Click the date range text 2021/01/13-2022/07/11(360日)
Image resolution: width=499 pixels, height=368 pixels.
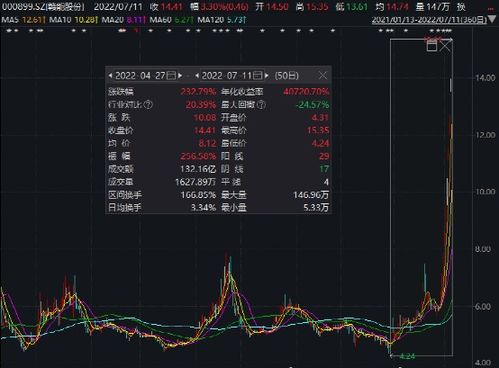click(429, 20)
